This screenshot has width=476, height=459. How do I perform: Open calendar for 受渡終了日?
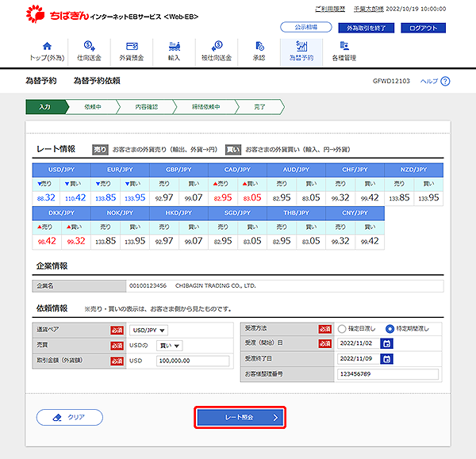pos(387,359)
